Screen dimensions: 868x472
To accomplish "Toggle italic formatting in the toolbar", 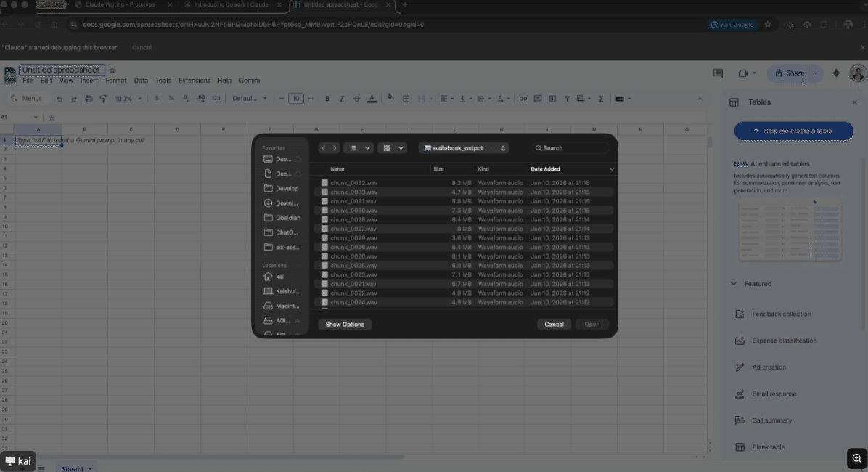I will click(x=342, y=99).
